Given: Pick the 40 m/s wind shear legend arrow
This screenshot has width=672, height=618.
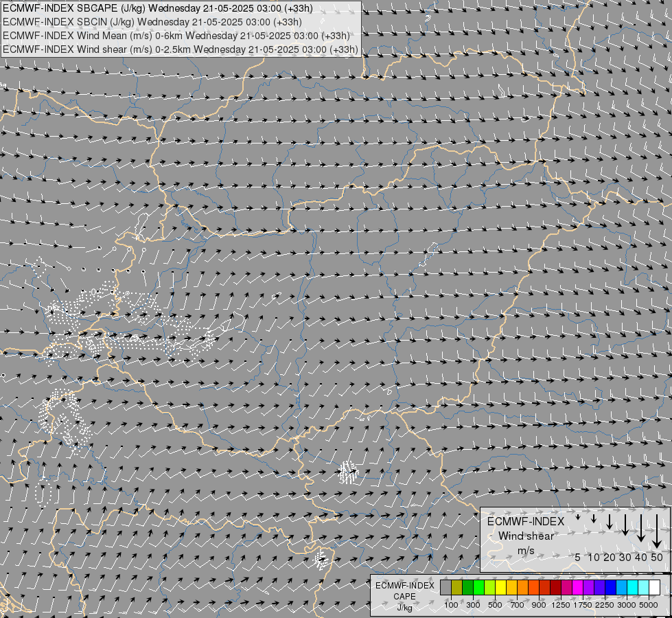Looking at the screenshot, I should 641,528.
